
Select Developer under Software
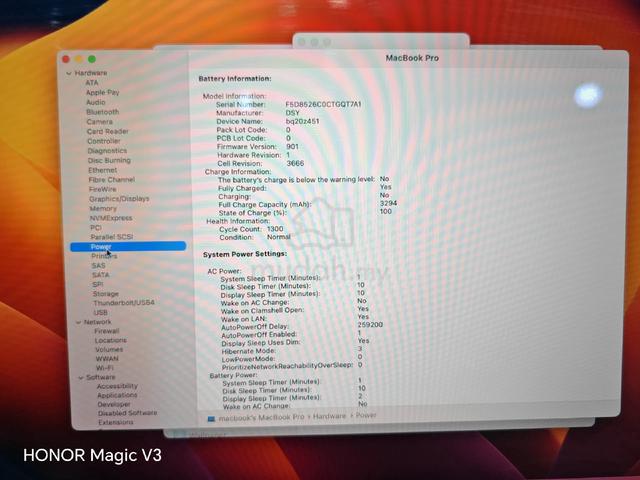tap(114, 404)
